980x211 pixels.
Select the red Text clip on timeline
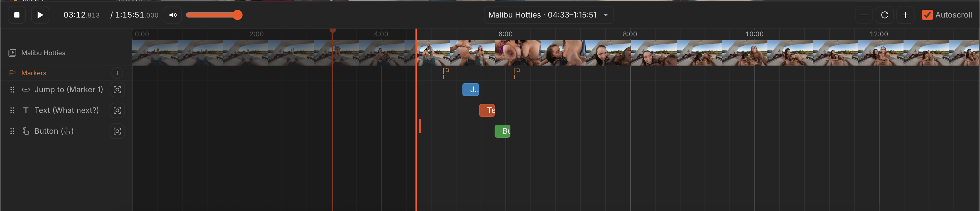coord(487,110)
